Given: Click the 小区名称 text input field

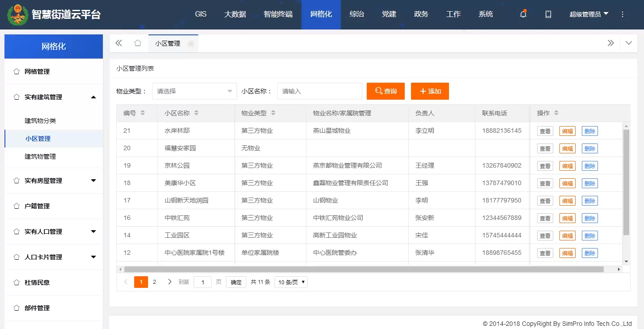Looking at the screenshot, I should click(319, 91).
